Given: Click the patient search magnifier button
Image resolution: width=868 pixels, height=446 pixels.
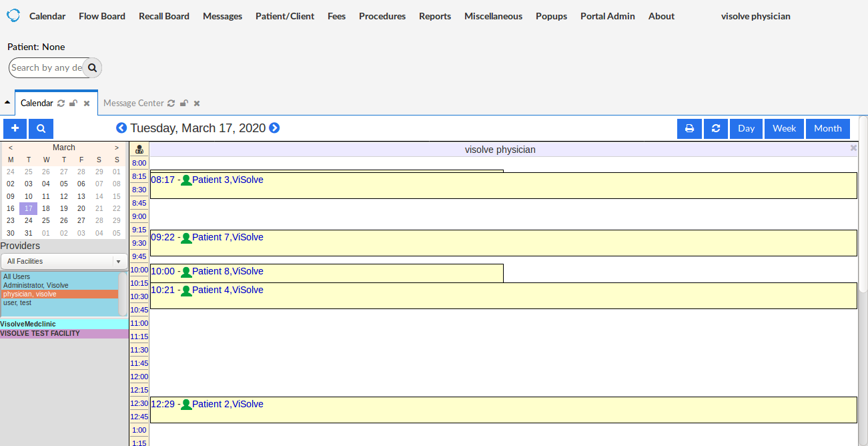Looking at the screenshot, I should pyautogui.click(x=92, y=67).
